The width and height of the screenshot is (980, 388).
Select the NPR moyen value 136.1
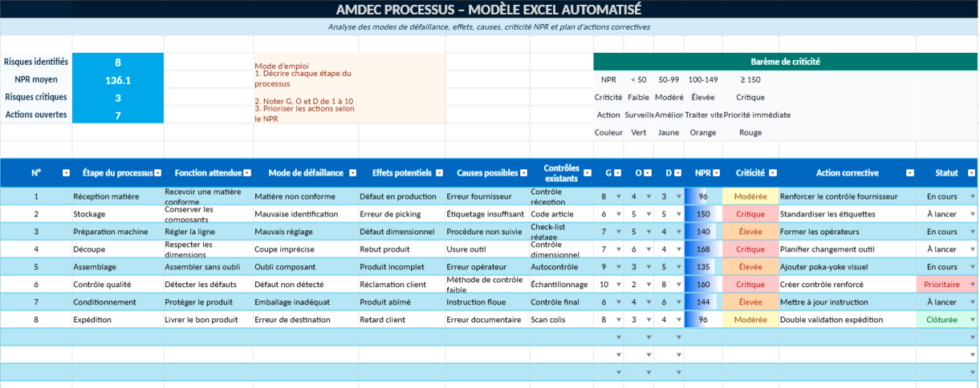tap(118, 79)
